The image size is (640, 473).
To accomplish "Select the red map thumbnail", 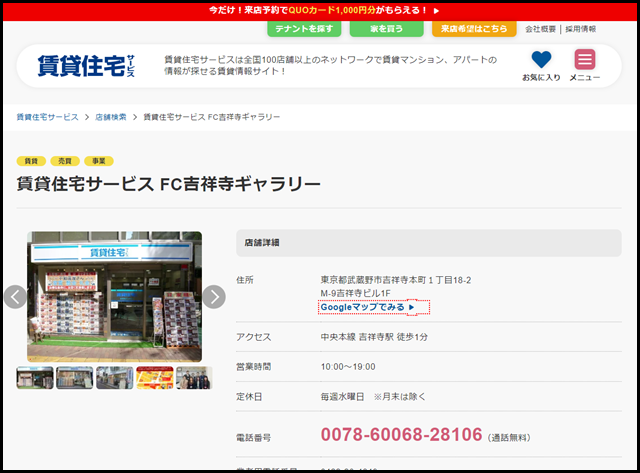I will click(155, 378).
